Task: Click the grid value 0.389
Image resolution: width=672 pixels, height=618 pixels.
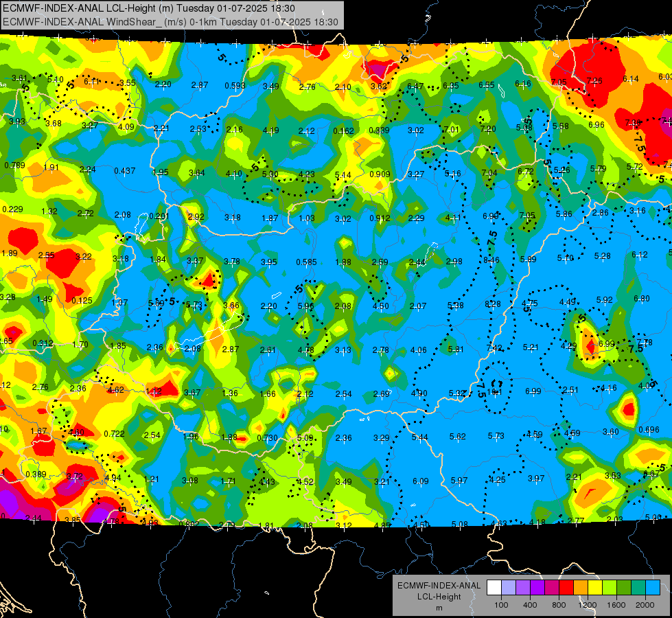Action: [36, 474]
